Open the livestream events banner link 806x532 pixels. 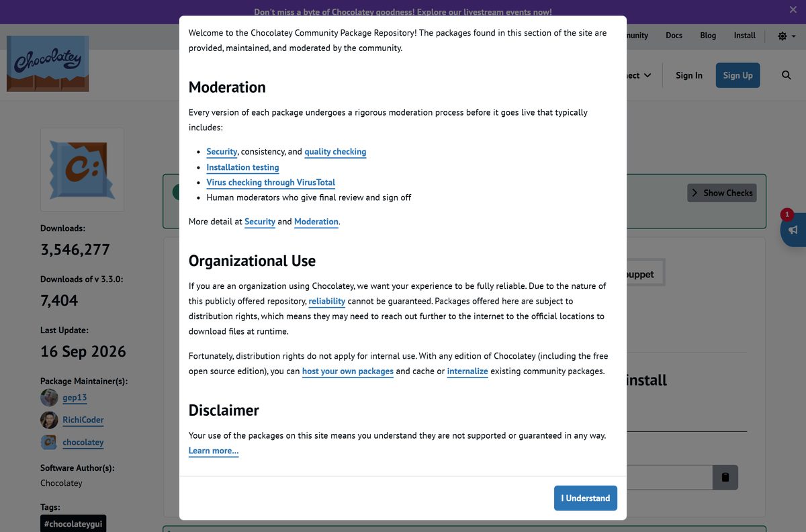click(403, 12)
